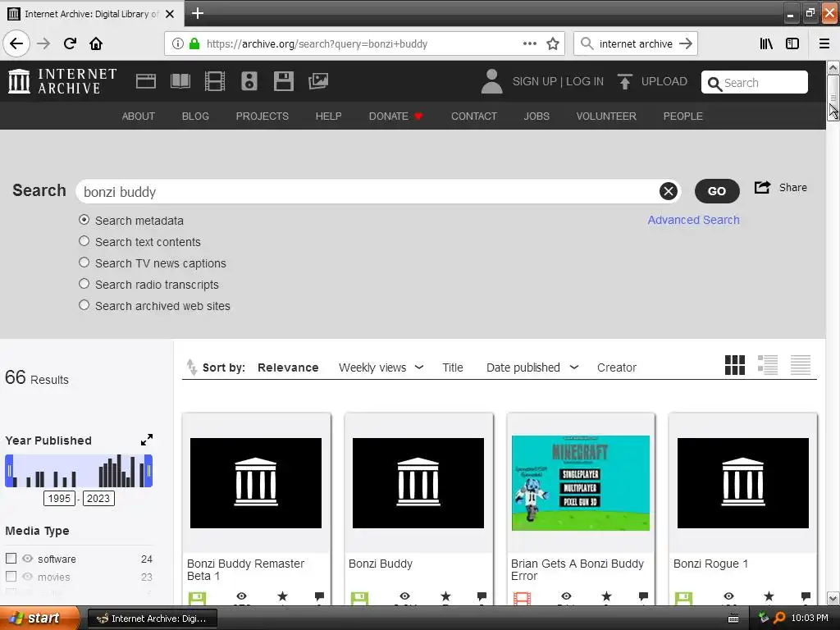
Task: Go to browser home page
Action: (96, 43)
